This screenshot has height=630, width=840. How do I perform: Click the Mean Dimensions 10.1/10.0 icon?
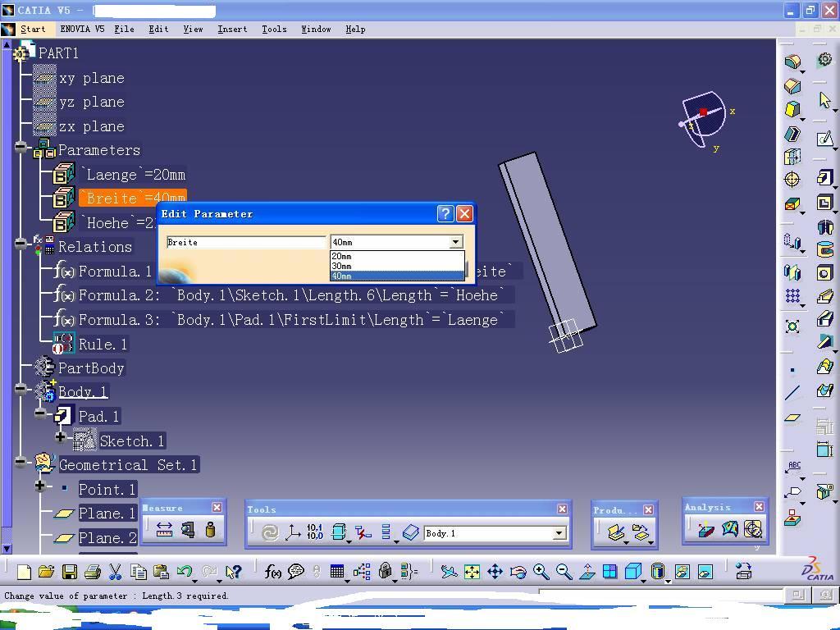pyautogui.click(x=315, y=532)
